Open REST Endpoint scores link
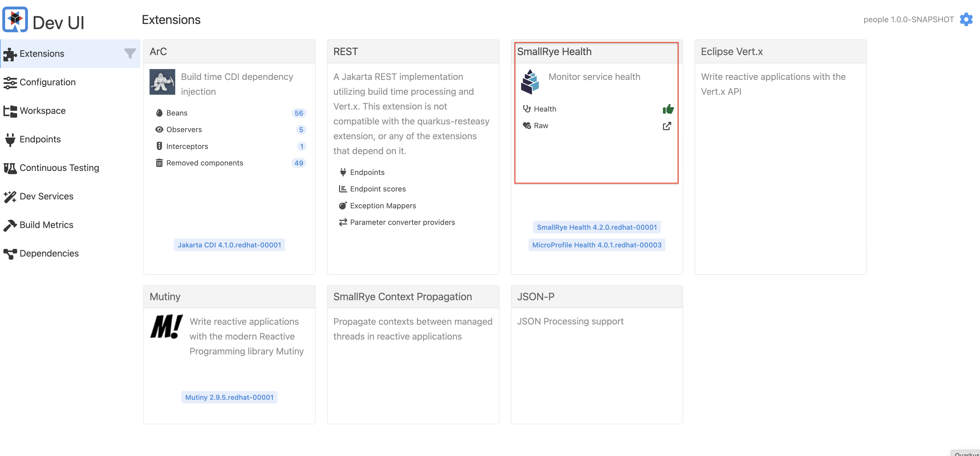980x456 pixels. click(377, 189)
